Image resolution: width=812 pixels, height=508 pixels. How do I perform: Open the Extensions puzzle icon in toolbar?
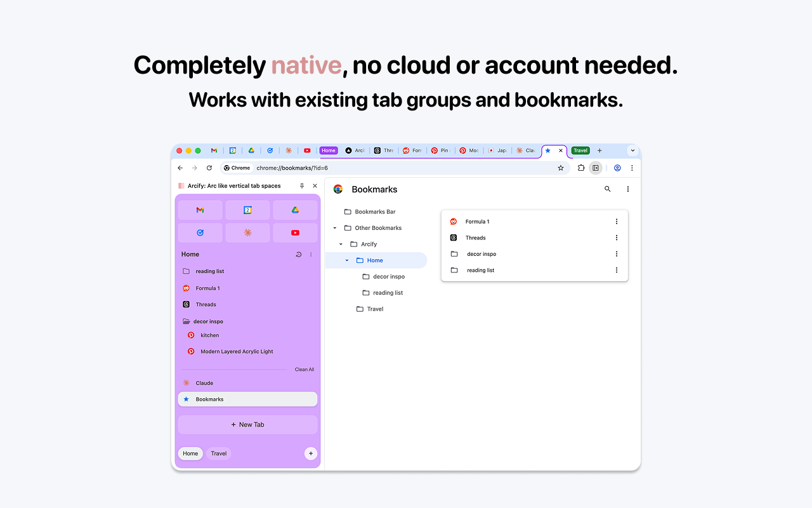pyautogui.click(x=581, y=168)
